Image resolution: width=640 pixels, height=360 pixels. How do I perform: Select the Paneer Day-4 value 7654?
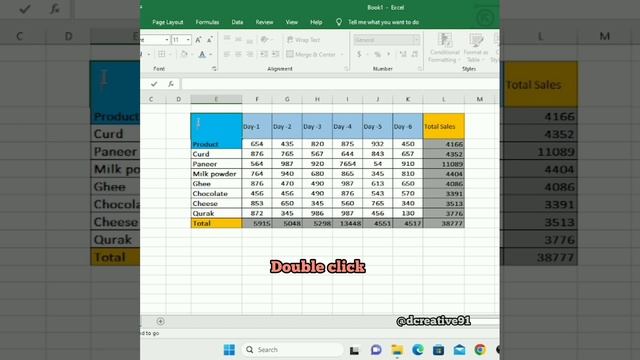coord(347,164)
